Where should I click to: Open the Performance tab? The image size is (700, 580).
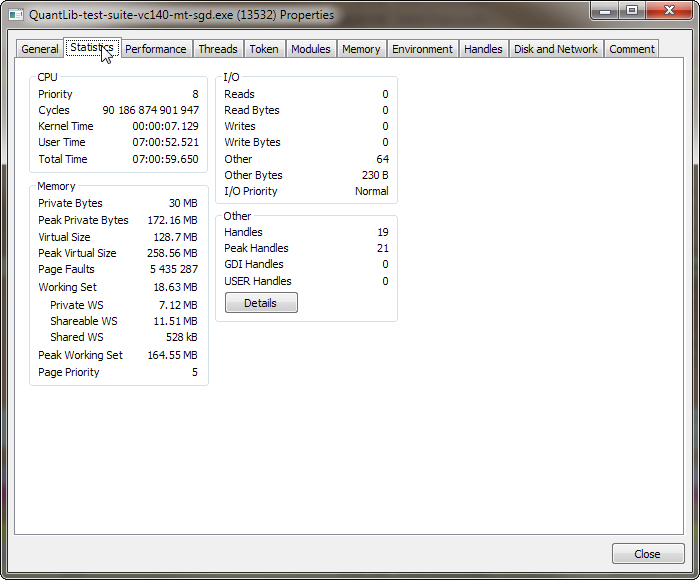click(x=155, y=49)
